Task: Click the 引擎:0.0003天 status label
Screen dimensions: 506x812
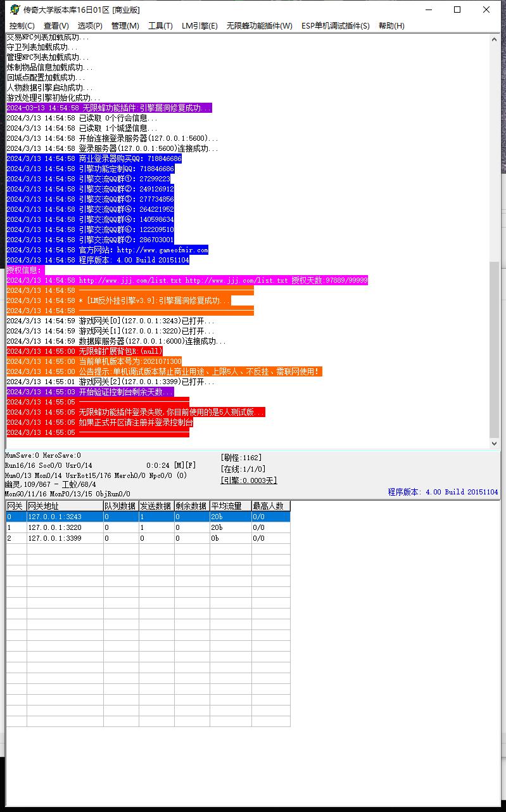Action: (x=249, y=480)
